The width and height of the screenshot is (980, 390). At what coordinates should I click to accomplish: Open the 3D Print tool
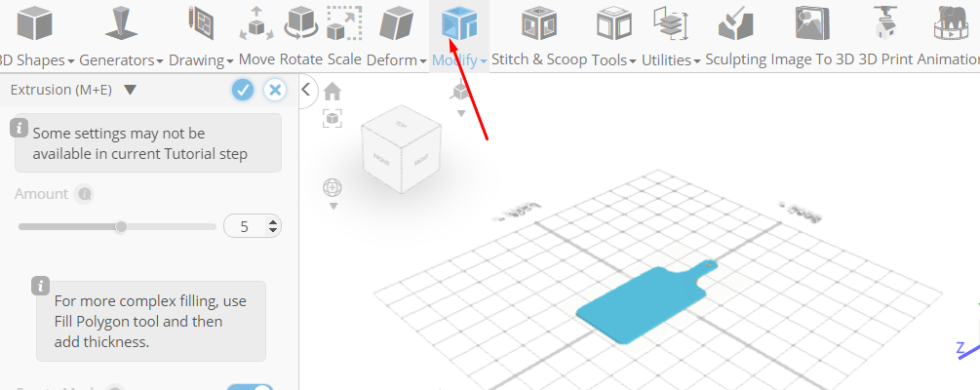[885, 35]
